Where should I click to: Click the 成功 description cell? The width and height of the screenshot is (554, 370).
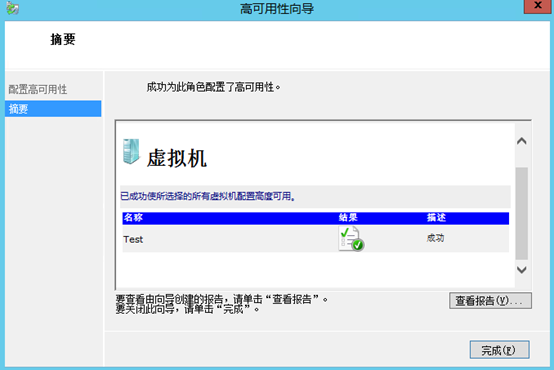[x=435, y=238]
